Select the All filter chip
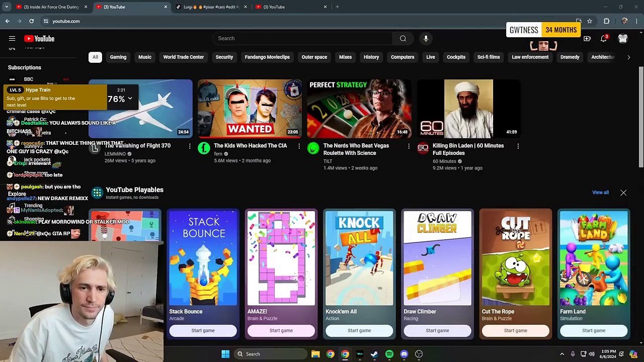Screen dimensions: 644x362 [95, 57]
